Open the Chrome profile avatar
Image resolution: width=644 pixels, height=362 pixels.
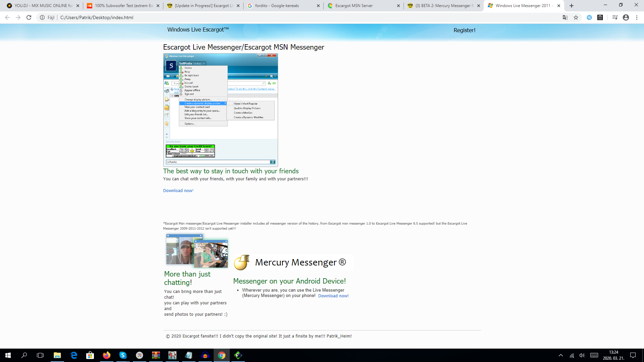tap(626, 17)
